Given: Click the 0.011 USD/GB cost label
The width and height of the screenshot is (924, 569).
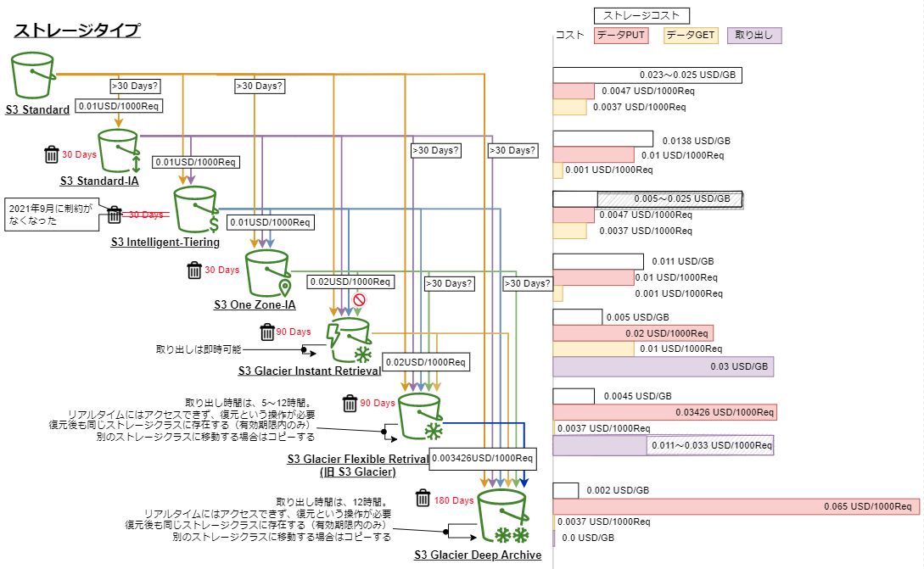Looking at the screenshot, I should pyautogui.click(x=682, y=261).
